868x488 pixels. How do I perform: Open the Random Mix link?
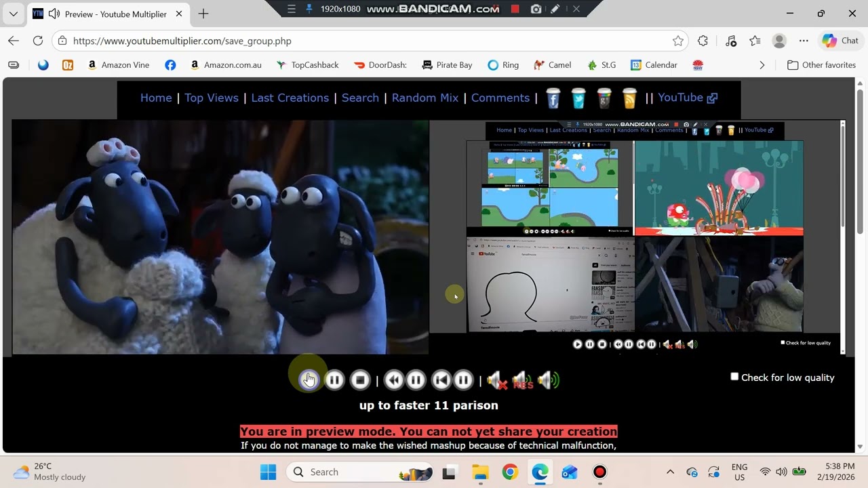coord(425,98)
